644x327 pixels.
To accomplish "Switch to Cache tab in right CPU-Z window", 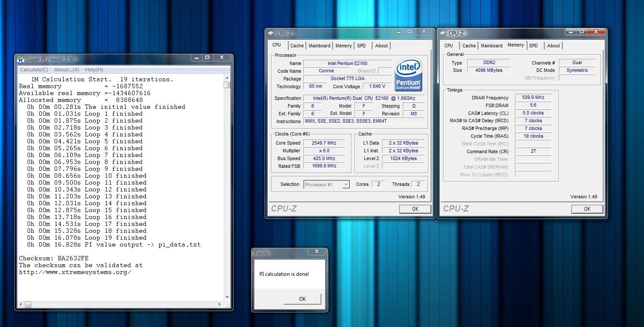I will point(469,46).
